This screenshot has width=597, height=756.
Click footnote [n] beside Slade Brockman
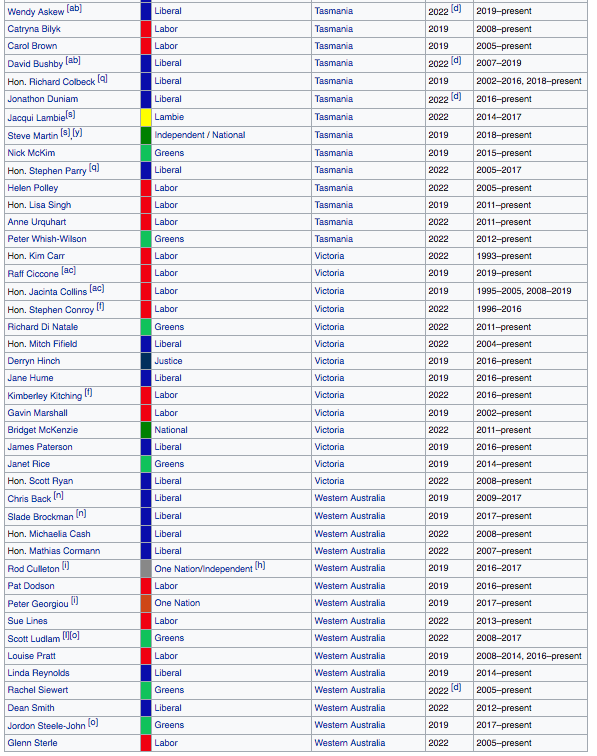point(81,513)
